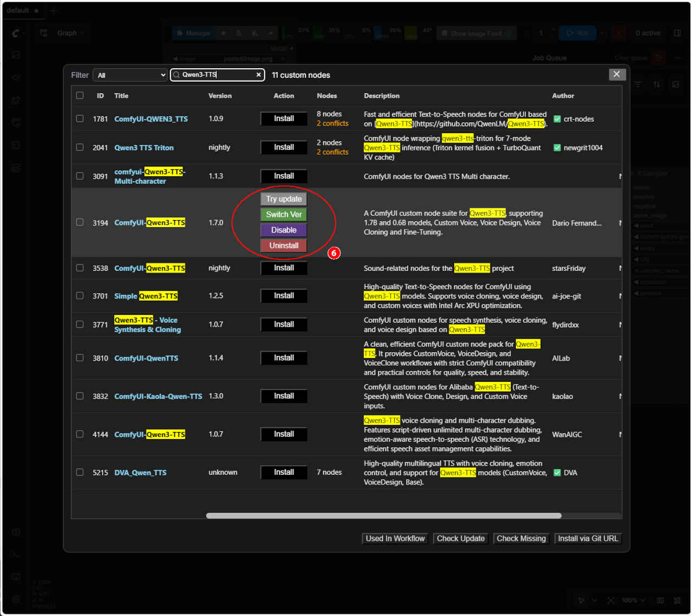Open the ComfyUI-QWEN3_TTS title link
692x616 pixels.
click(151, 119)
